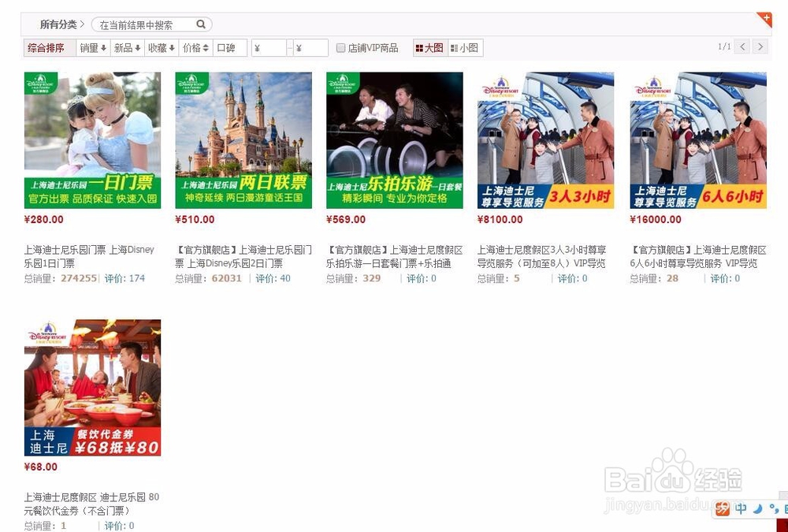Go to previous results page arrow
788x532 pixels.
click(x=742, y=47)
